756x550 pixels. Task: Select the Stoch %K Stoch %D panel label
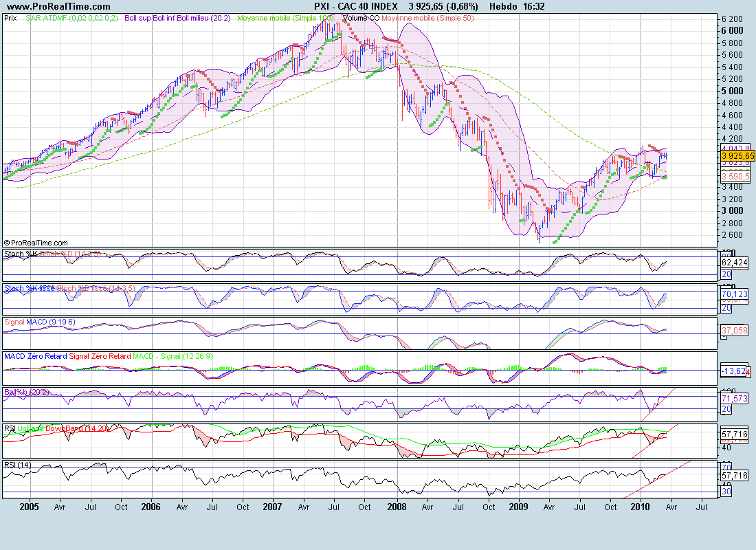point(52,254)
